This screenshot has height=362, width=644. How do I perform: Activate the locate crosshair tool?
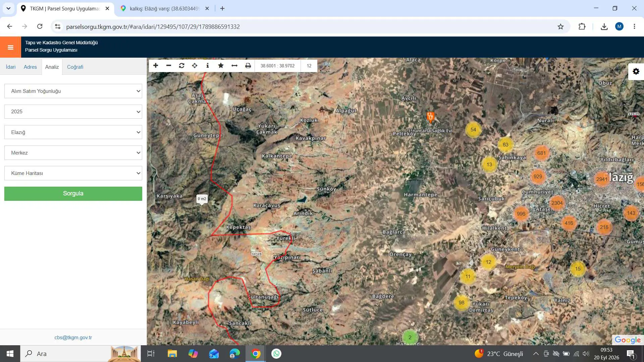195,66
